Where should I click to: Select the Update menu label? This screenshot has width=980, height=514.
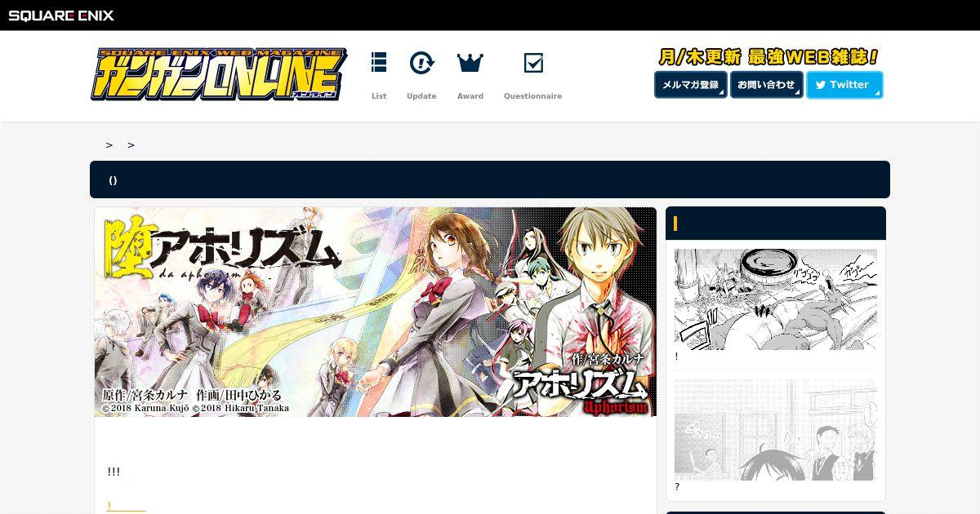click(x=421, y=96)
